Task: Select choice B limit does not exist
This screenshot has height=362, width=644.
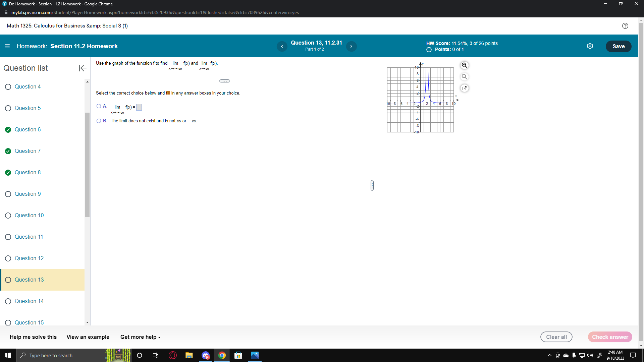Action: [x=99, y=121]
